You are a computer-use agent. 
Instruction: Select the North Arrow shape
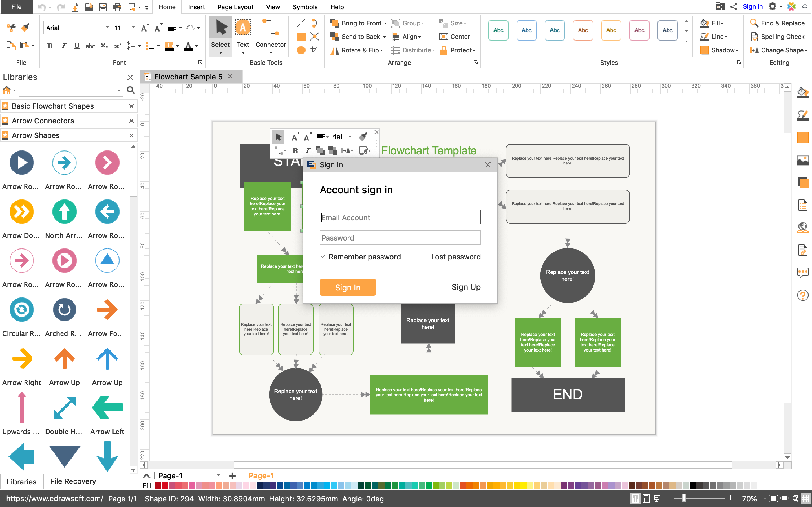(64, 212)
